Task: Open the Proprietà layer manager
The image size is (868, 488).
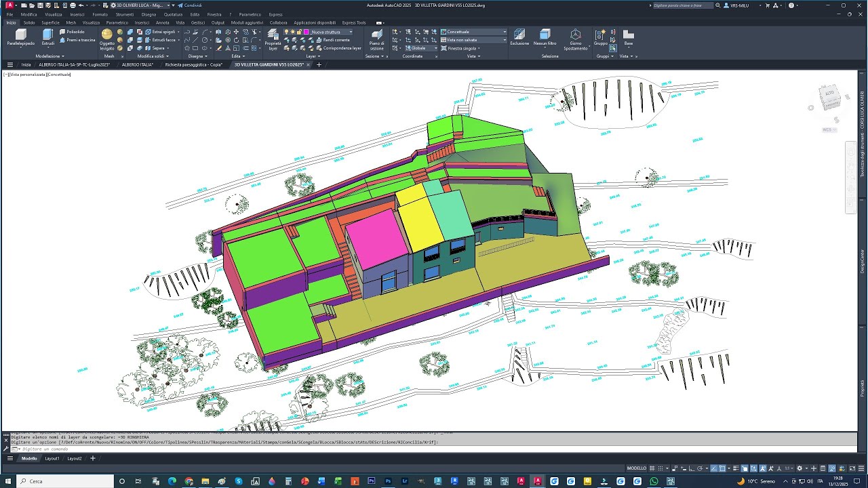Action: [x=273, y=40]
